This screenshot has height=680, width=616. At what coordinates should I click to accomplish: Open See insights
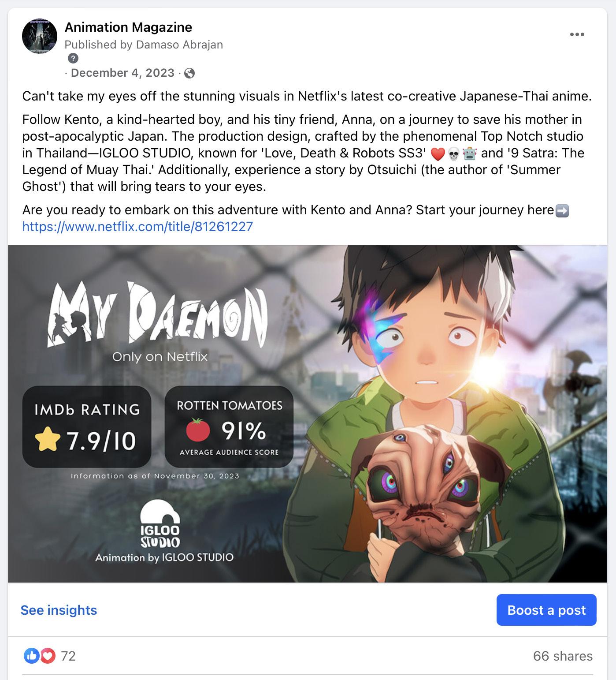click(x=59, y=610)
